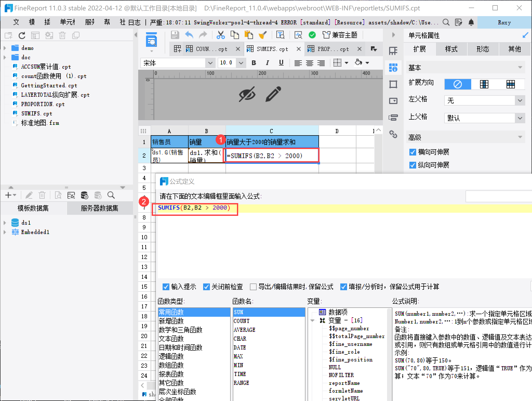Viewport: 532px width, 401px height.
Task: Uncheck the 输入提示 checkbox
Action: [166, 287]
